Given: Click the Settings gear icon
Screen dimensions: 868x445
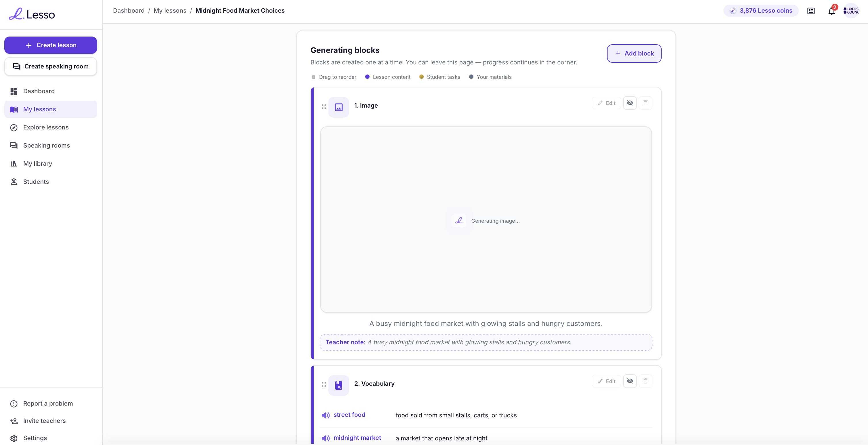Looking at the screenshot, I should tap(14, 438).
